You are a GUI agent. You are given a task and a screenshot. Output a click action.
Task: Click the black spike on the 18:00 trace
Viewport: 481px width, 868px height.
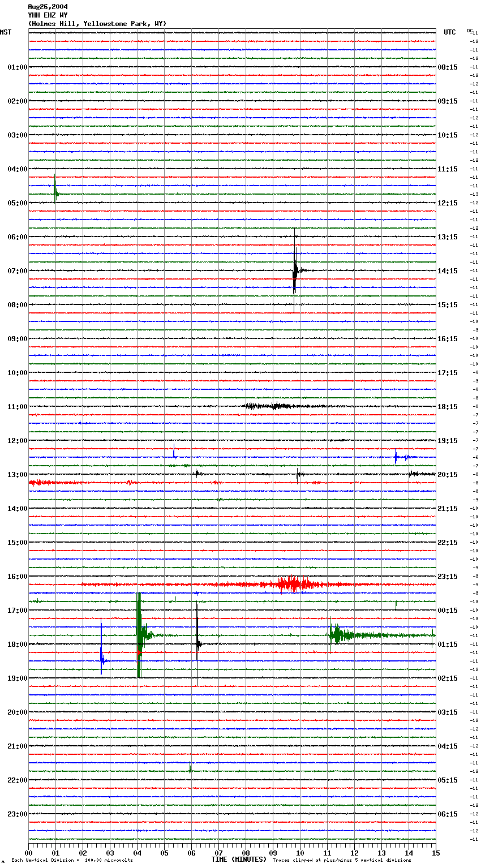point(197,643)
